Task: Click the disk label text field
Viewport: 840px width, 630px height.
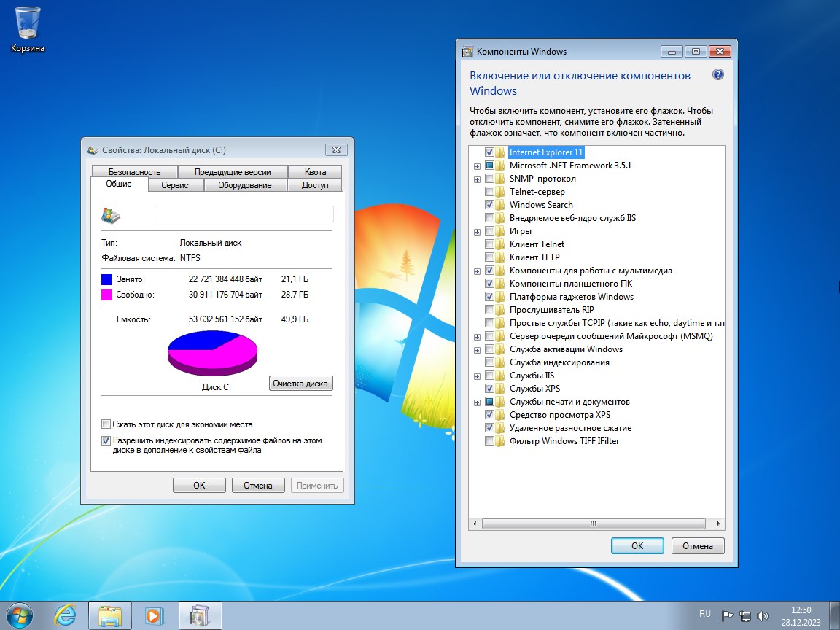Action: coord(244,214)
